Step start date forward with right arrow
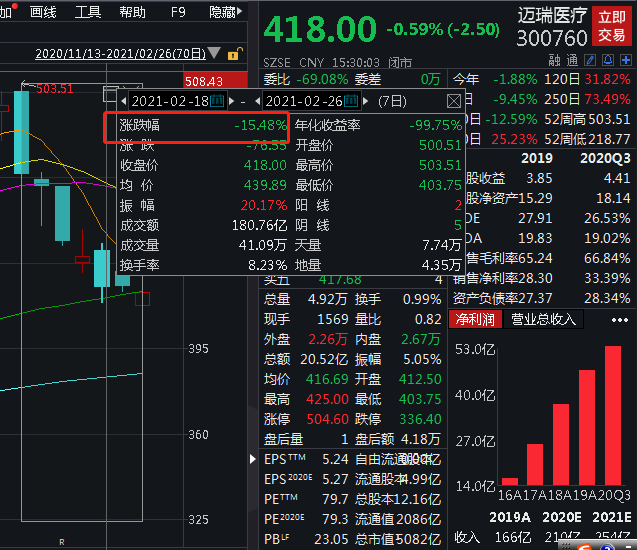 pyautogui.click(x=231, y=101)
